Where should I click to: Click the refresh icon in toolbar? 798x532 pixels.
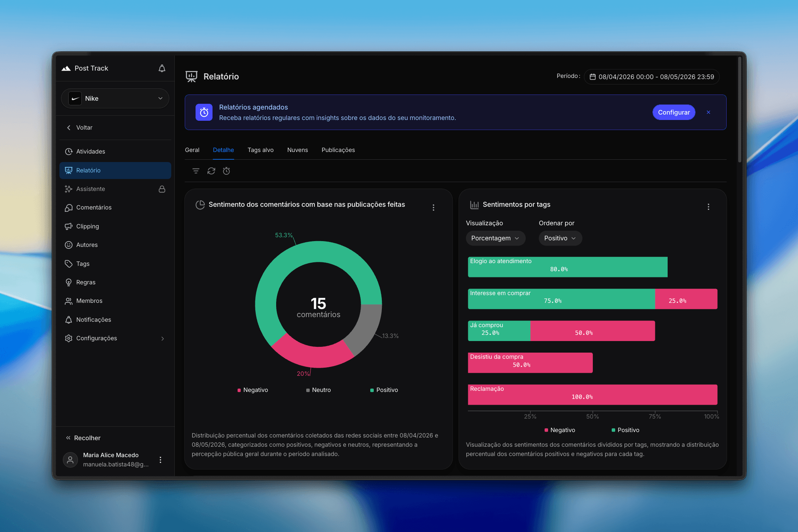click(211, 171)
